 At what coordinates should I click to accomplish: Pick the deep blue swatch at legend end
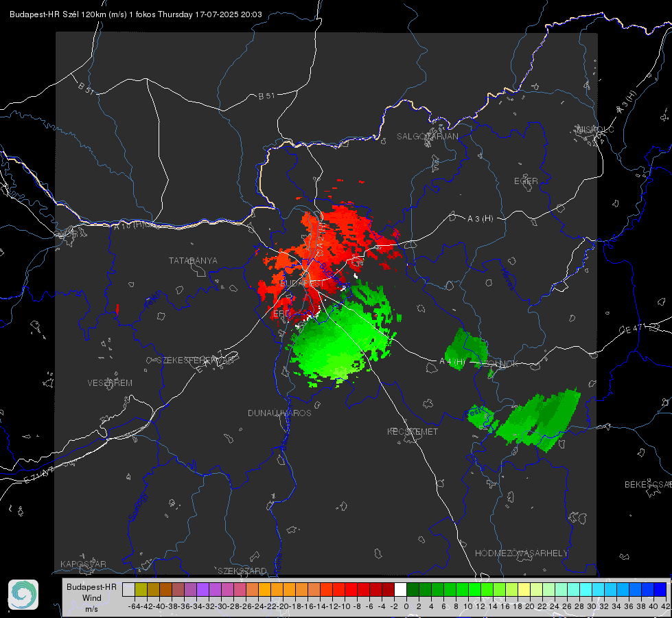pyautogui.click(x=660, y=589)
